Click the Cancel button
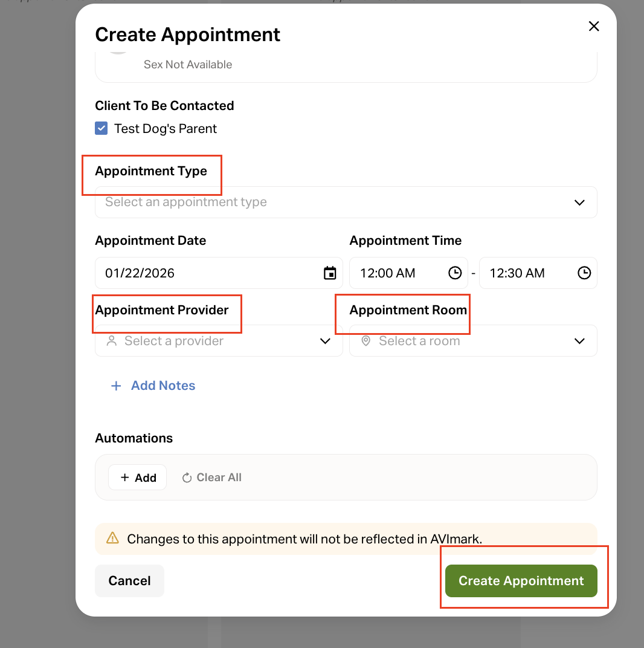644x648 pixels. 129,581
